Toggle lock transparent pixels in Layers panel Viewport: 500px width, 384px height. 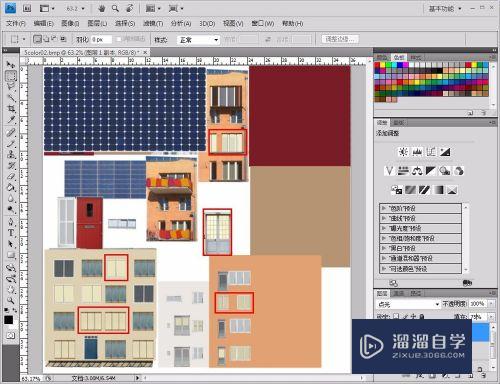pos(396,316)
